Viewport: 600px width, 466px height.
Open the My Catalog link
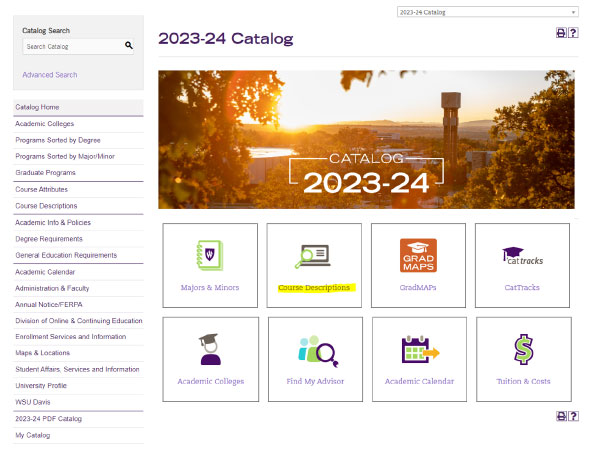[32, 435]
